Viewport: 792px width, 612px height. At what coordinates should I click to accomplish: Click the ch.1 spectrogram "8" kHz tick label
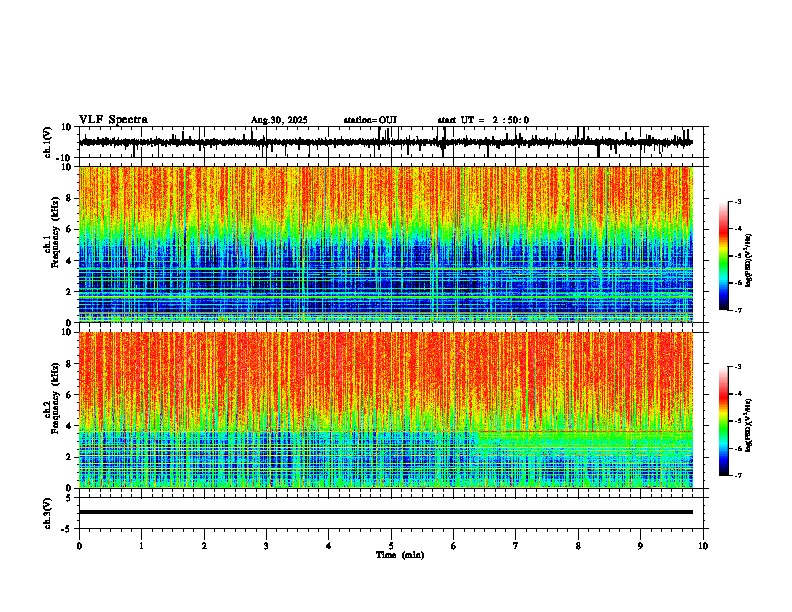(69, 198)
